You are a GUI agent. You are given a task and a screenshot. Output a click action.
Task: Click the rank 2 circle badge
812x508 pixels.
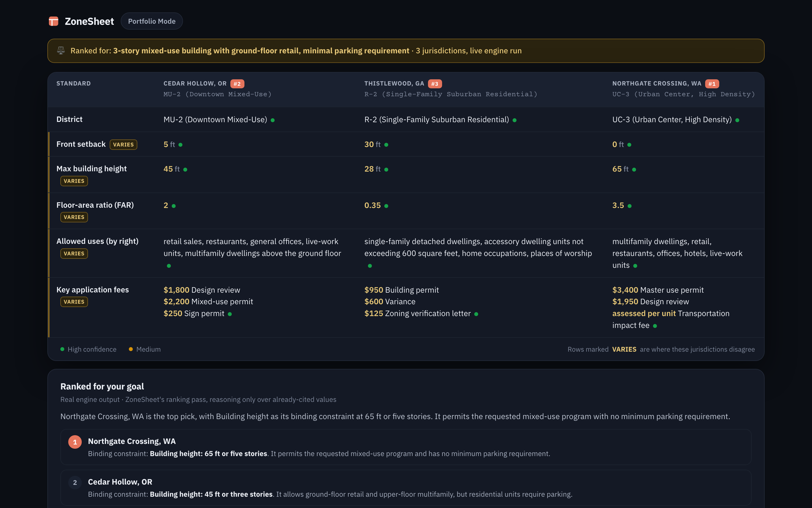tap(75, 483)
